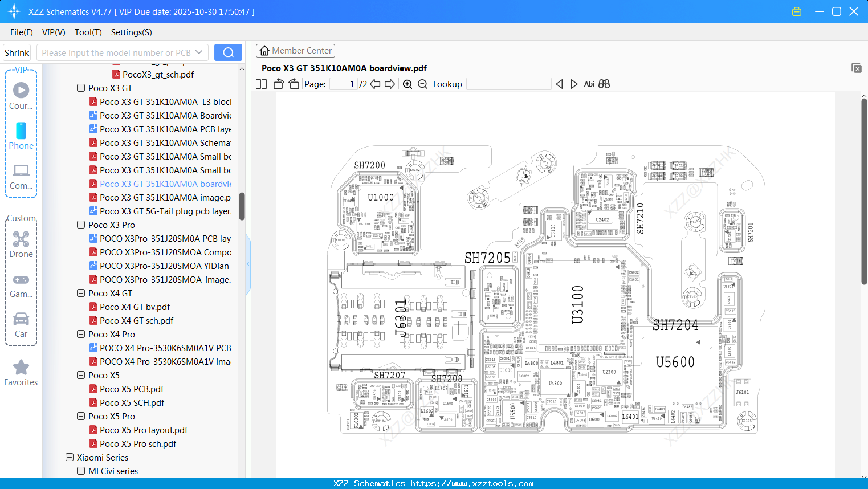Collapse the Poco X5 Pro folder

[81, 417]
